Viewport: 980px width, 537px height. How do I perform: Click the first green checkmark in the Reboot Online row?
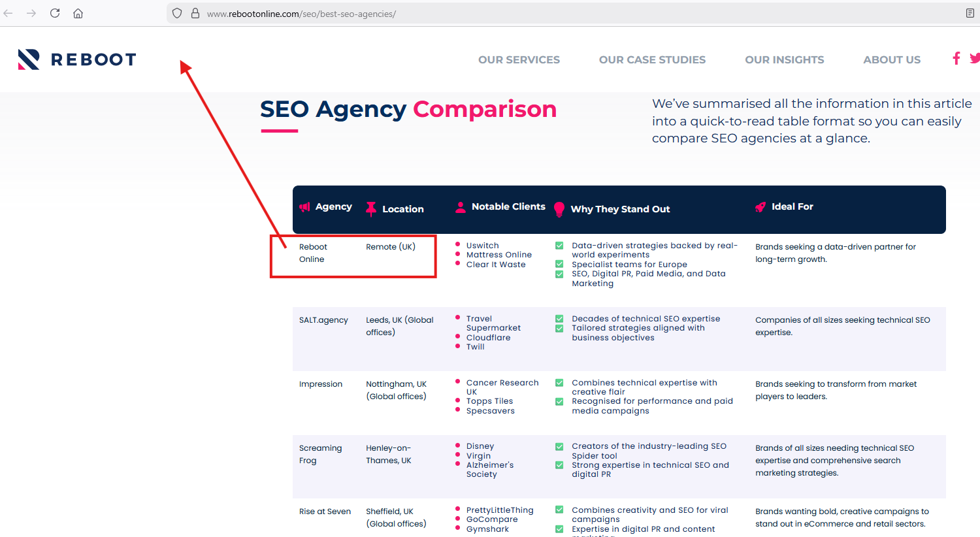tap(559, 246)
